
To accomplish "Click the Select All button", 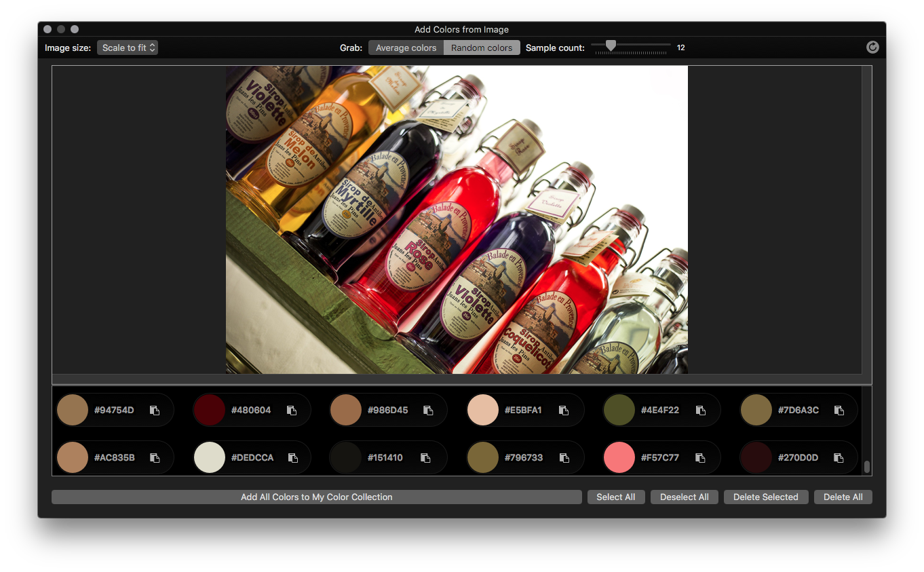I will click(x=616, y=497).
